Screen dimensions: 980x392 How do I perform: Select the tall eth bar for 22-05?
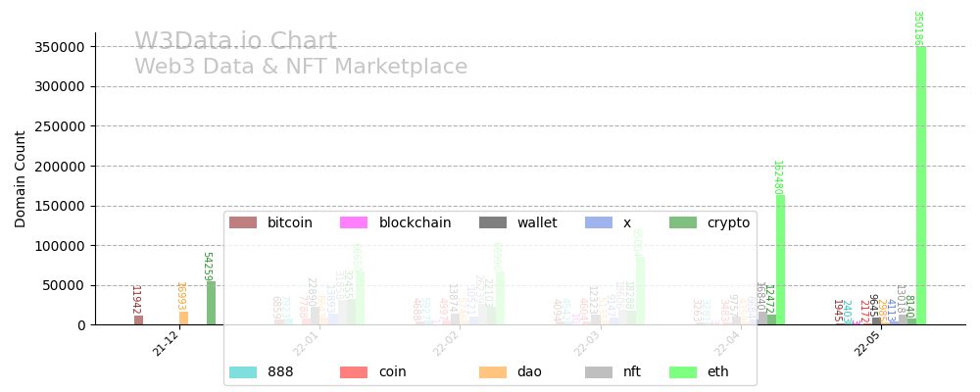point(921,186)
